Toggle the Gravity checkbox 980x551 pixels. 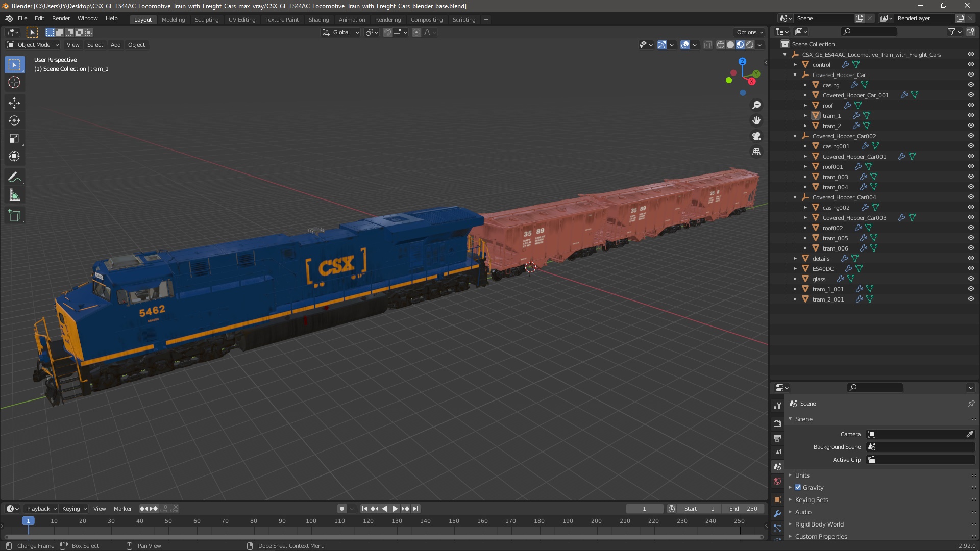click(x=798, y=487)
